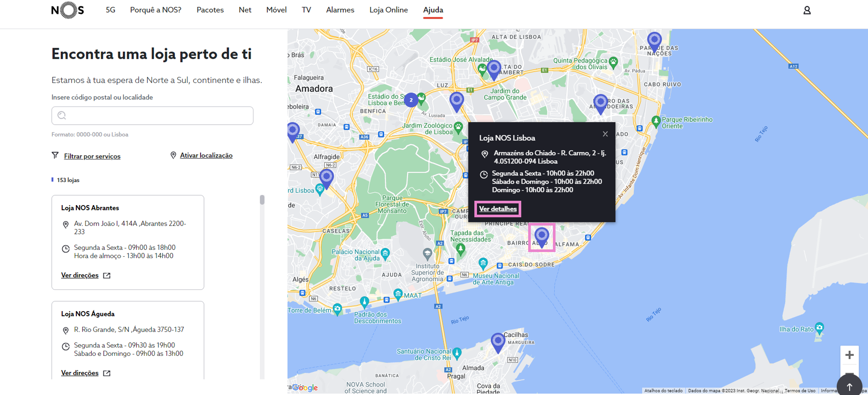Screen dimensions: 868x395
Task: Select the store pin near Cacilhas
Action: 498,342
